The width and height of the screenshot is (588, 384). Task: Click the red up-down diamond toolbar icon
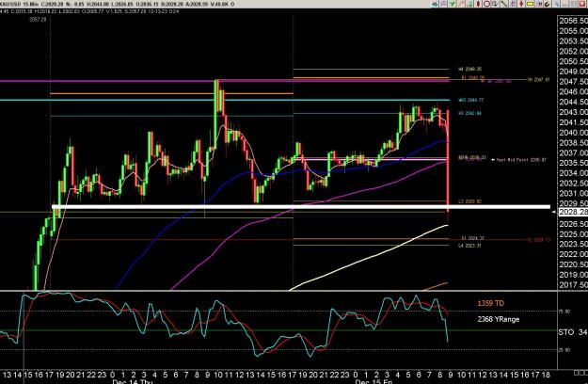click(x=478, y=4)
